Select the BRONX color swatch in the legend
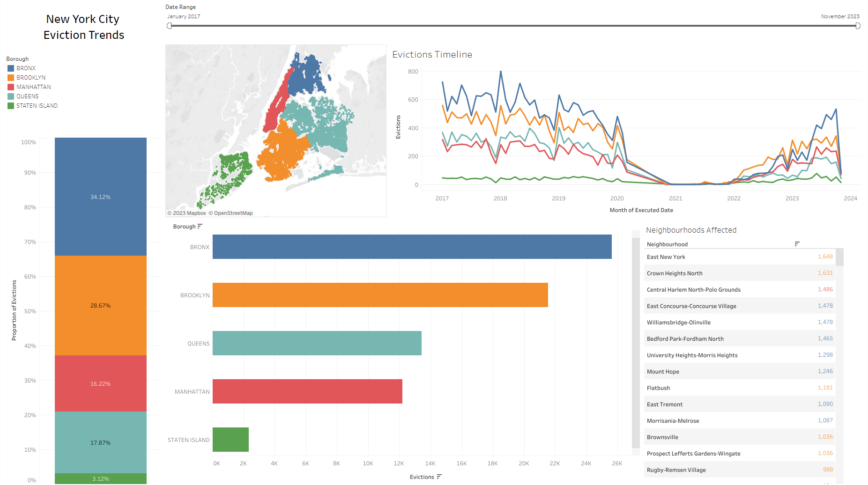 coord(11,68)
